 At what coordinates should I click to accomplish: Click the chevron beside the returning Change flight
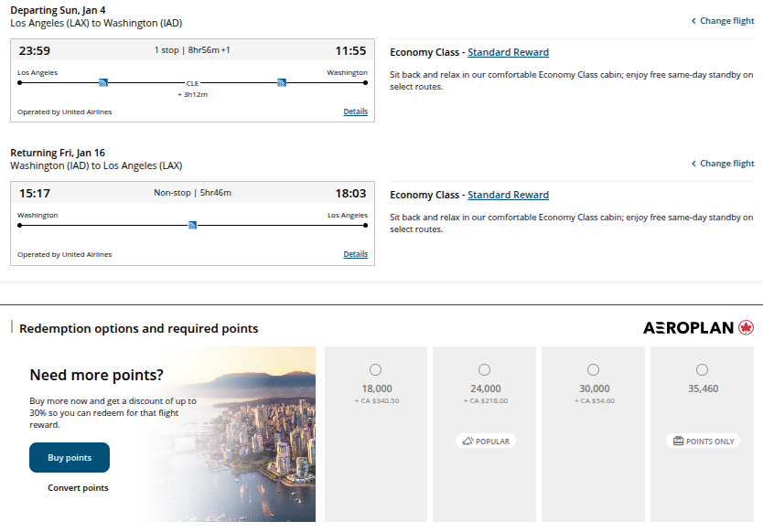694,163
